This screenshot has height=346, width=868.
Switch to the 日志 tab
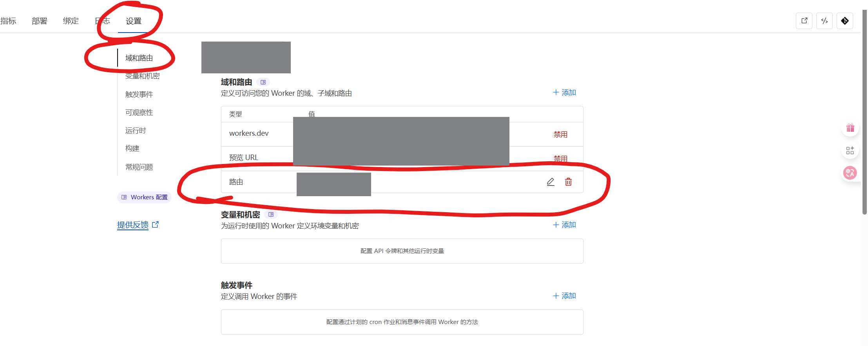[x=102, y=21]
